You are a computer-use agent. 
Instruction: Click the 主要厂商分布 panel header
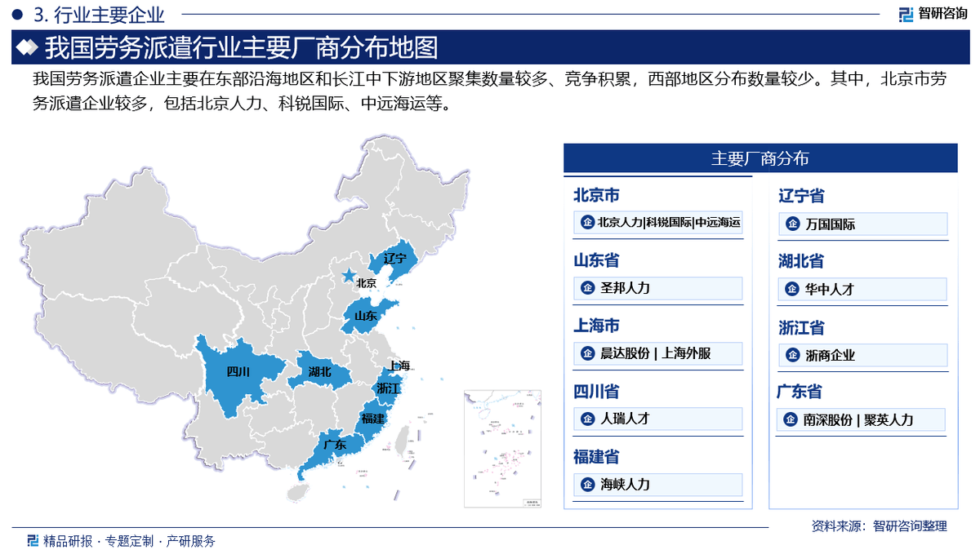coord(760,158)
